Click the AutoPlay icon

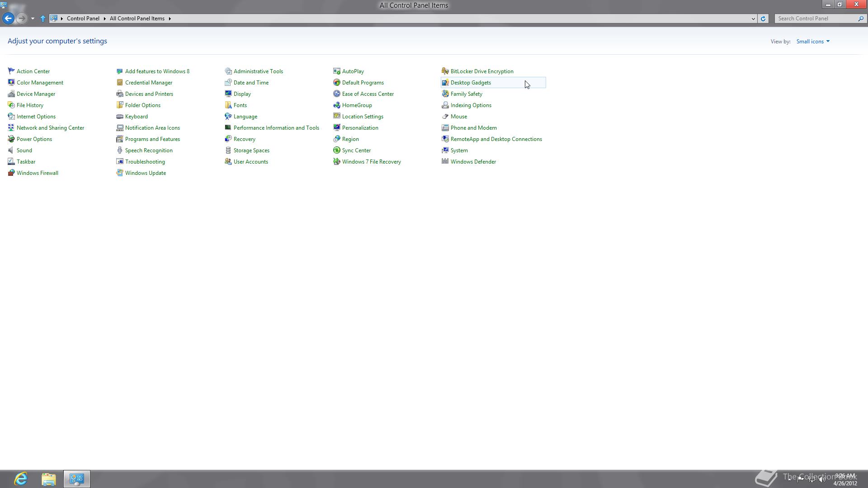click(x=337, y=71)
